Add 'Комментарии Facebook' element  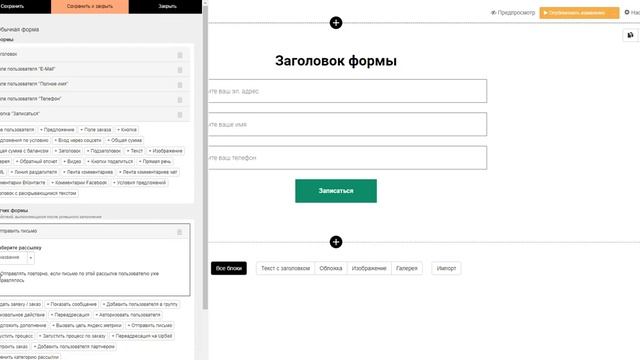pyautogui.click(x=79, y=182)
